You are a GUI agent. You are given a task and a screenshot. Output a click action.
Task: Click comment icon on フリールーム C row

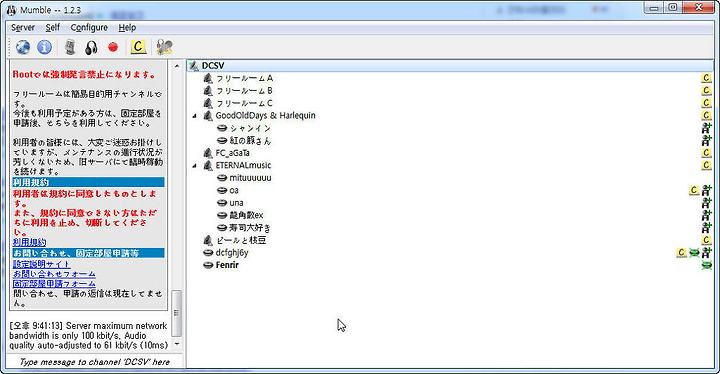[x=706, y=103]
